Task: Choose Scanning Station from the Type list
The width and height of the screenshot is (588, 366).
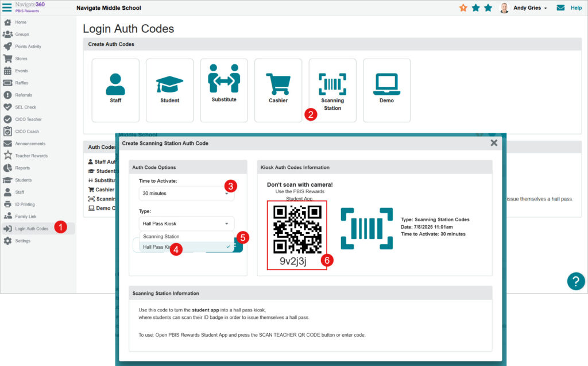Action: (x=187, y=237)
